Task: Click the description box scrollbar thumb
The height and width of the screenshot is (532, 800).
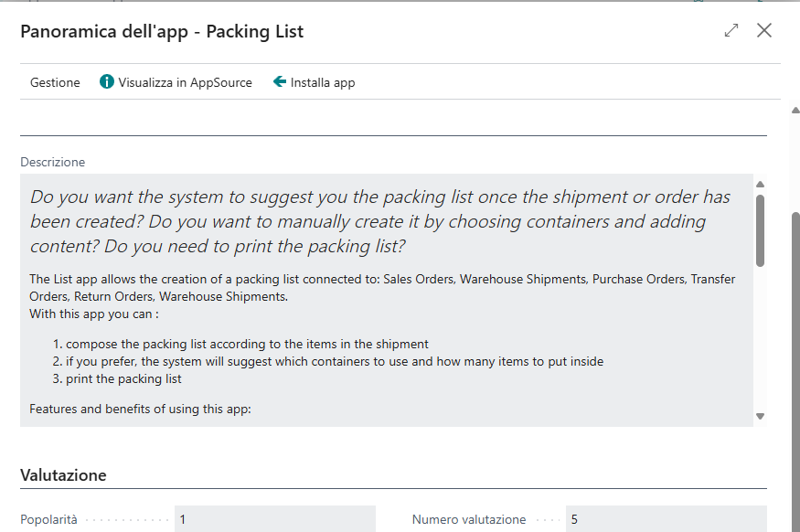Action: coord(760,229)
